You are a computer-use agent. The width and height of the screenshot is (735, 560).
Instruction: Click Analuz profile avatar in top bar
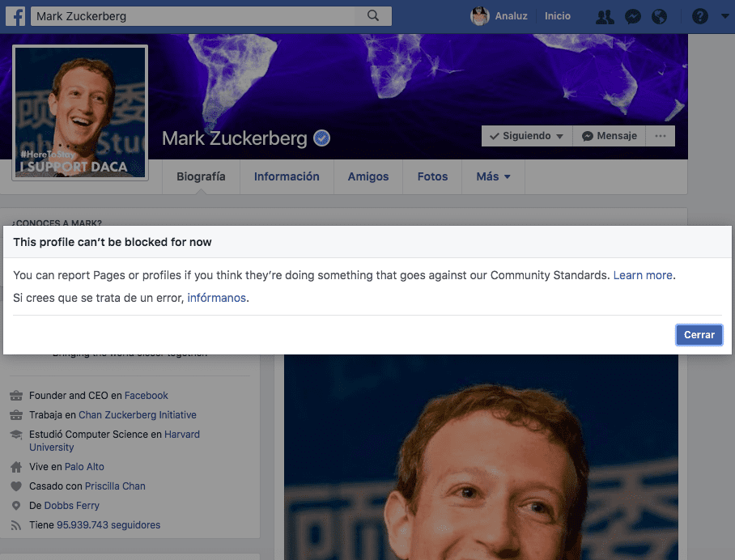point(479,16)
